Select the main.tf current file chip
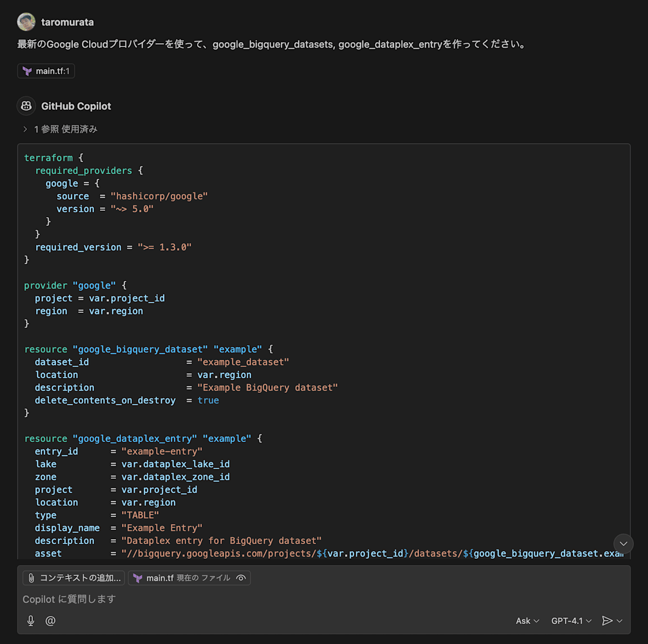 click(189, 578)
